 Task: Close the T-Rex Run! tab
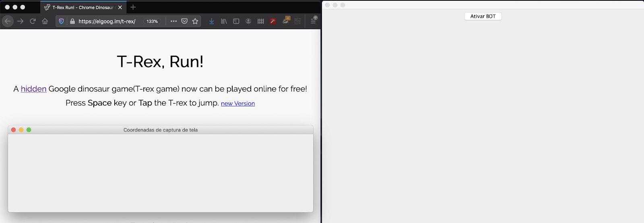tap(120, 7)
